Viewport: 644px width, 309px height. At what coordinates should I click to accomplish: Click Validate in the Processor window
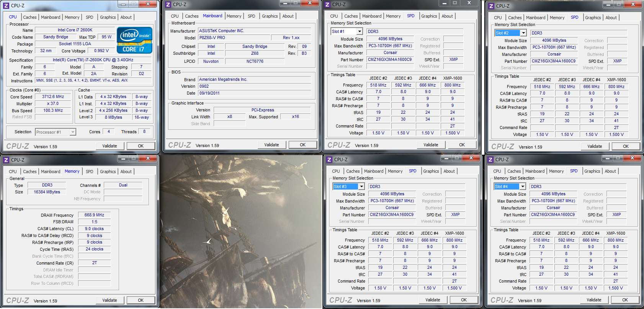click(110, 146)
